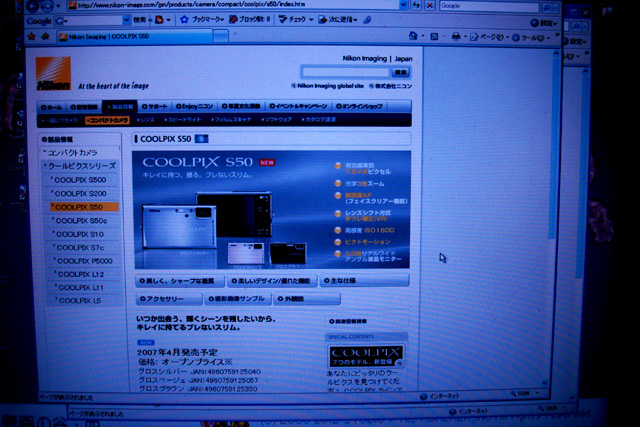
Task: Collapse the クールピクスシリーズ sidebar group
Action: coord(81,166)
